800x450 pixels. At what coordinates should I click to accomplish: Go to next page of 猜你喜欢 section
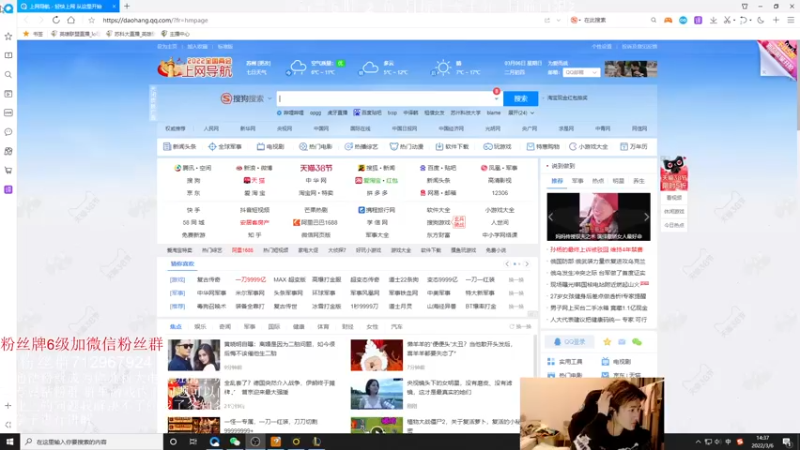tap(527, 264)
